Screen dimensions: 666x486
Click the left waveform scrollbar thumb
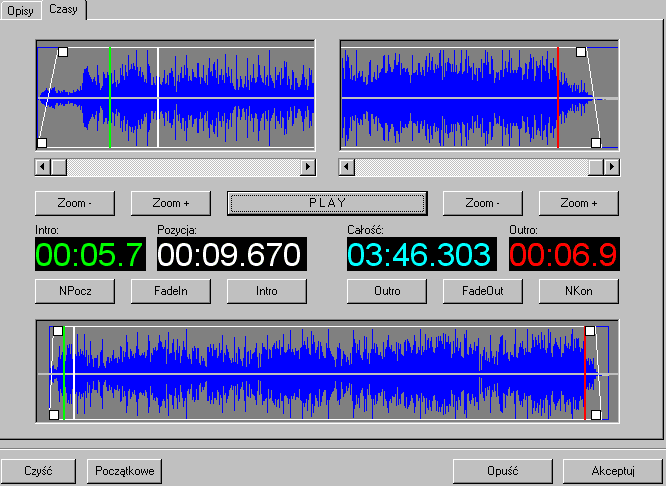point(59,167)
